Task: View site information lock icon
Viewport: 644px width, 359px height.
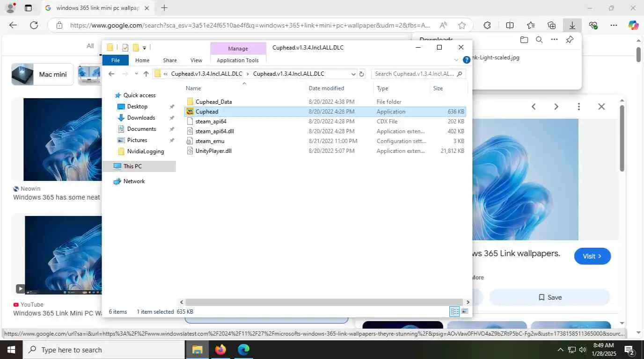Action: pos(59,25)
